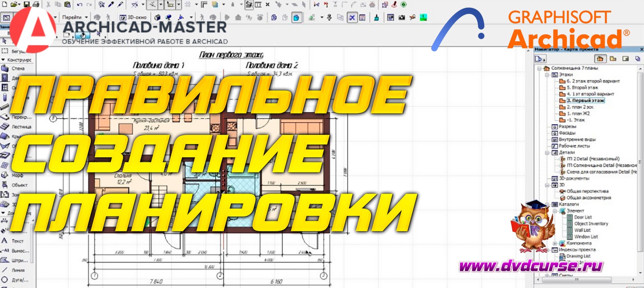Open story 2. план 2 эск
644x288 pixels.
coord(576,107)
